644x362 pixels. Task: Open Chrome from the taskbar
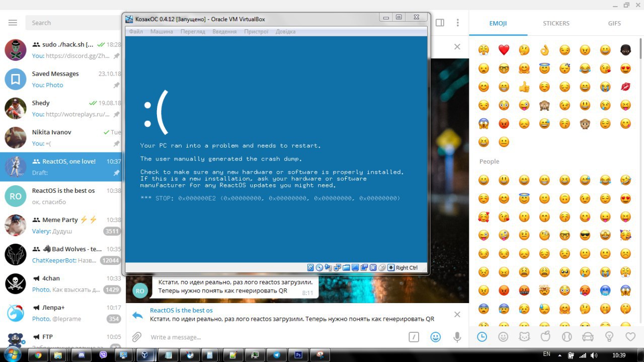(38, 355)
